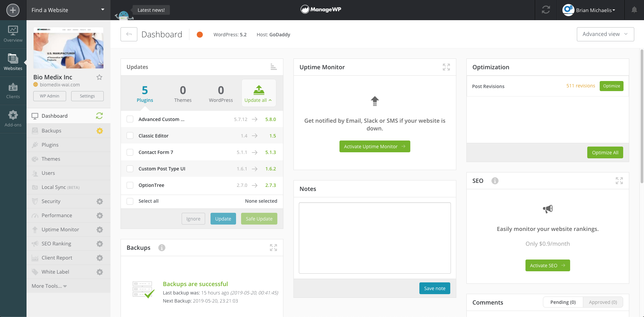
Task: Open the Backups menu item
Action: [x=68, y=131]
